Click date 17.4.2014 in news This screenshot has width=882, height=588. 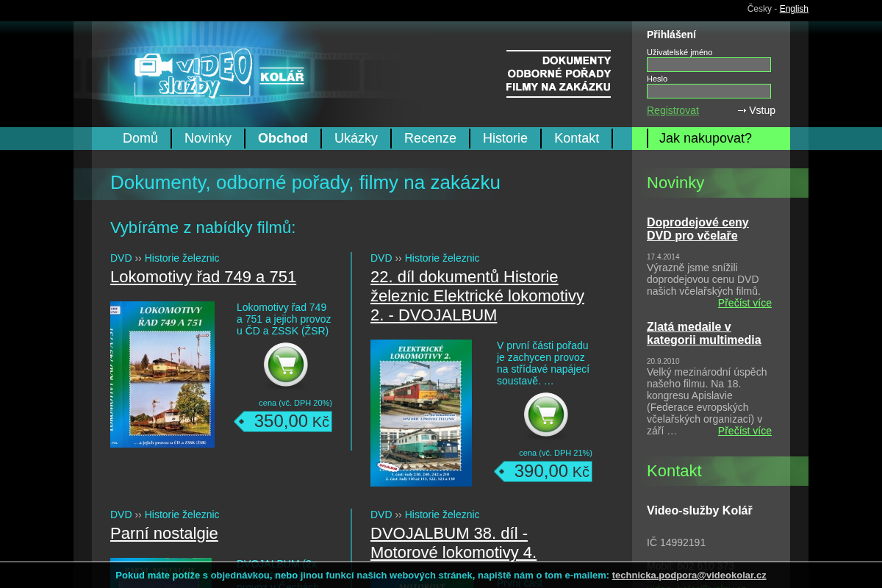click(663, 257)
